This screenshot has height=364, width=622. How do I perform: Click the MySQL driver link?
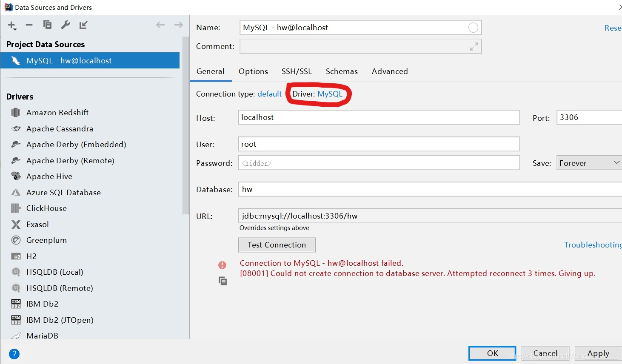pos(330,94)
